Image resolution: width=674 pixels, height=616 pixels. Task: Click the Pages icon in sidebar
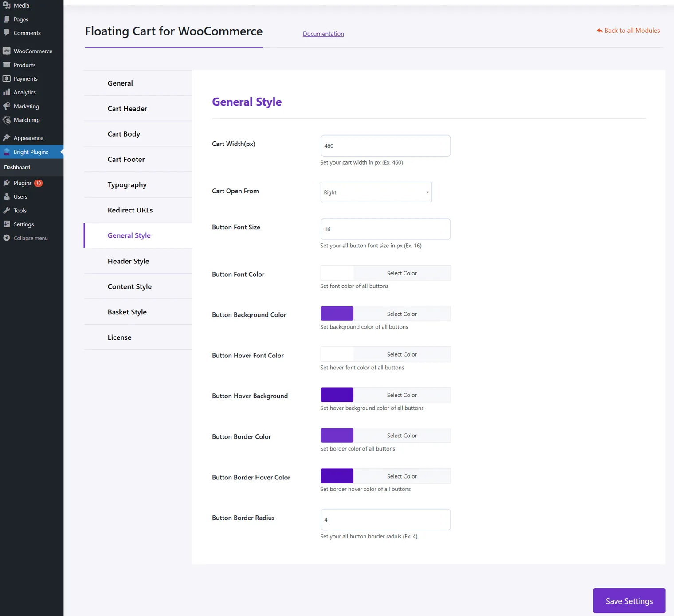click(7, 19)
